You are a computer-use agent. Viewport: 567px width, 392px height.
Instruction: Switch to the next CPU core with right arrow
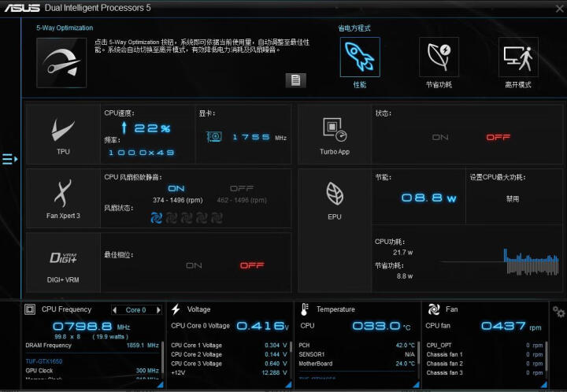click(x=158, y=310)
